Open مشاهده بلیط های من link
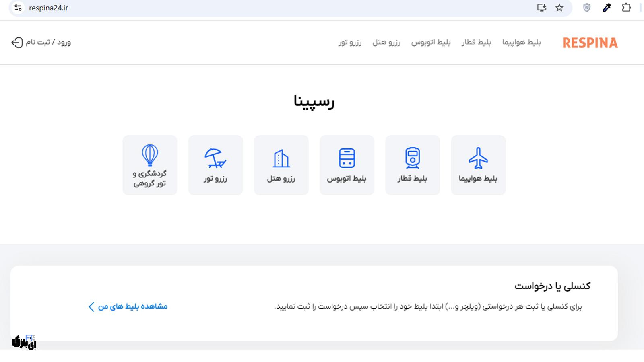The height and width of the screenshot is (362, 644). (x=133, y=306)
